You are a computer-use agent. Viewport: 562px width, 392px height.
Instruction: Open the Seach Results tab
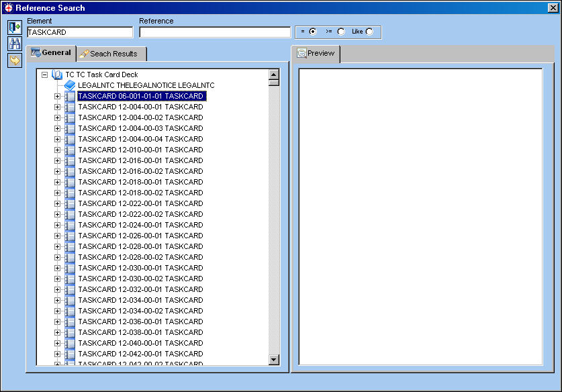tap(111, 54)
